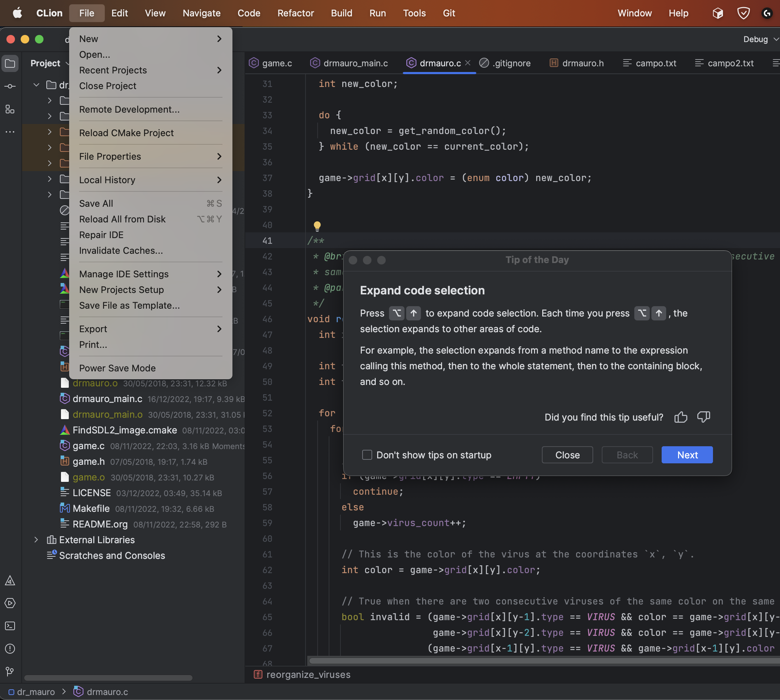This screenshot has height=700, width=780.
Task: Check Don't show tips on startup
Action: [x=367, y=455]
